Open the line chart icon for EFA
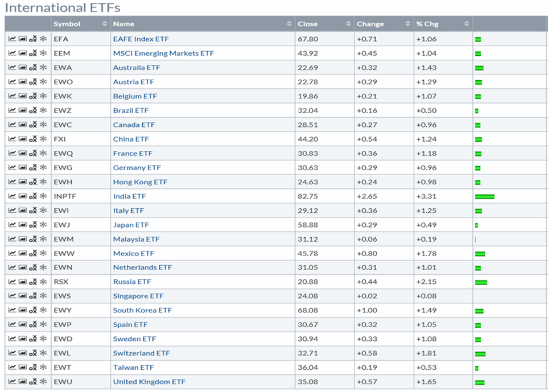This screenshot has height=392, width=548. click(12, 39)
